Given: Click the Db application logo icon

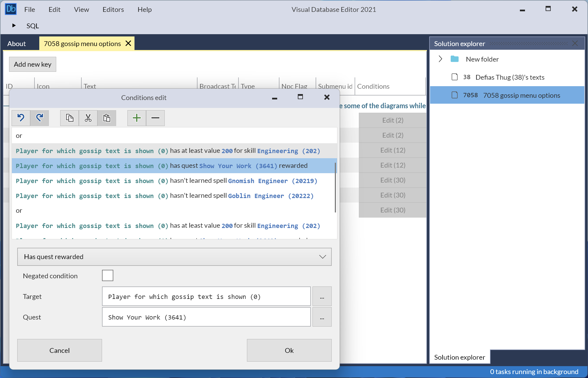Looking at the screenshot, I should point(11,9).
